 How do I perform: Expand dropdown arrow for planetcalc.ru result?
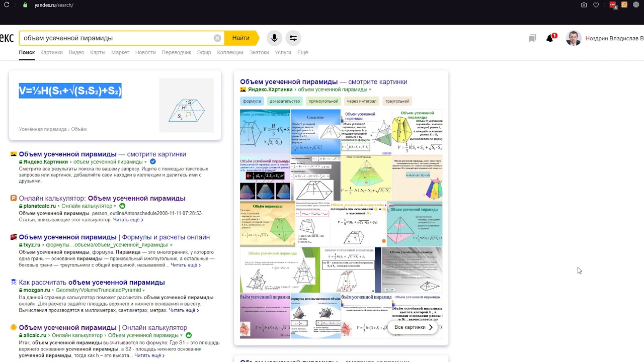click(115, 207)
